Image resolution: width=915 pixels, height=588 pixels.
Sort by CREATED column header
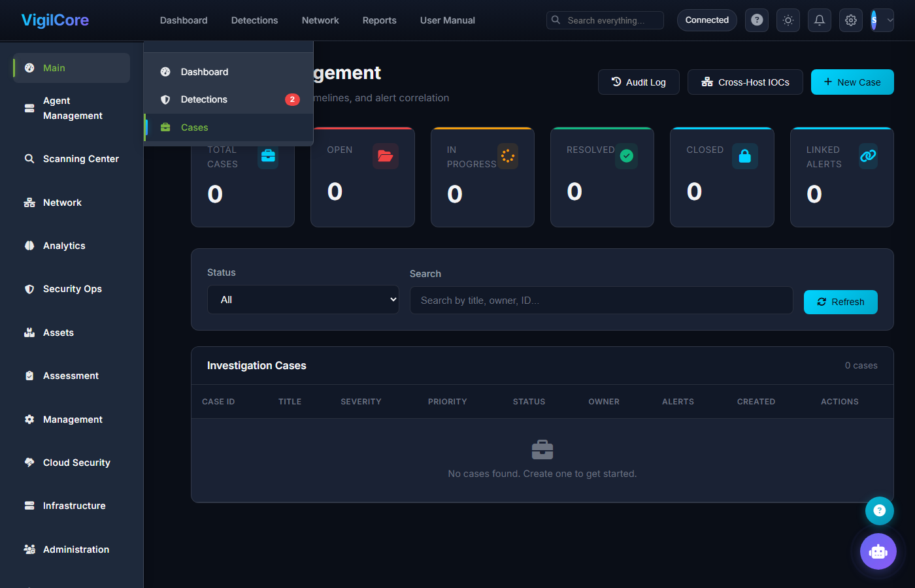tap(756, 402)
